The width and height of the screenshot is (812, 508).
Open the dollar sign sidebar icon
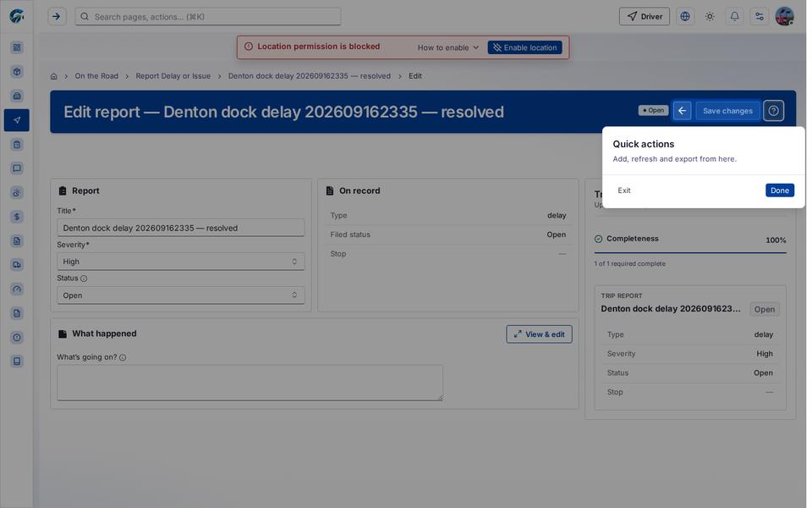(17, 217)
